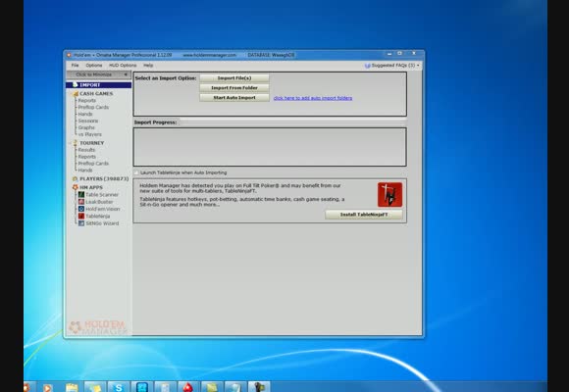Open the red spade poker taskbar icon
The height and width of the screenshot is (392, 569).
point(188,387)
